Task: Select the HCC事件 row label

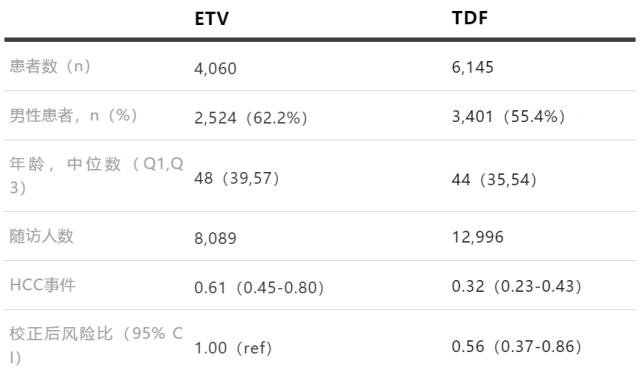Action: [x=42, y=285]
